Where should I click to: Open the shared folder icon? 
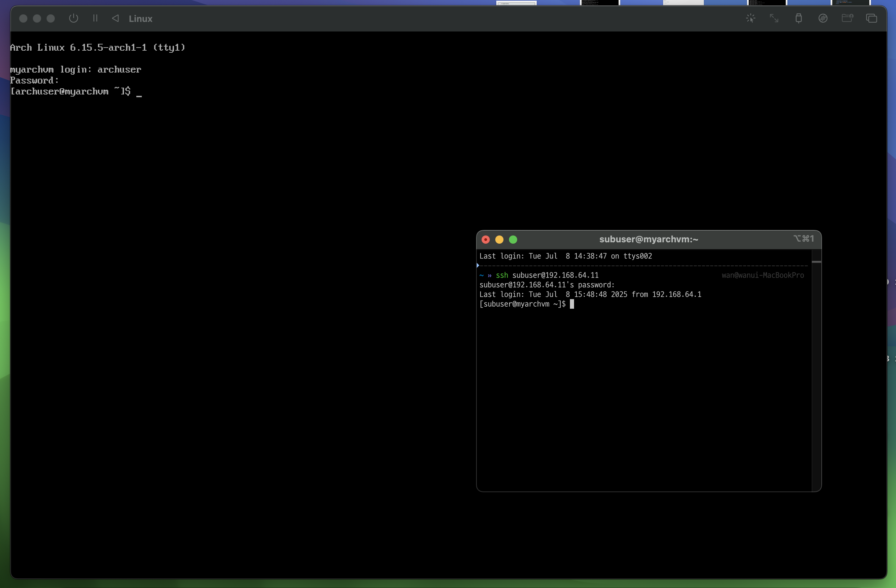847,18
